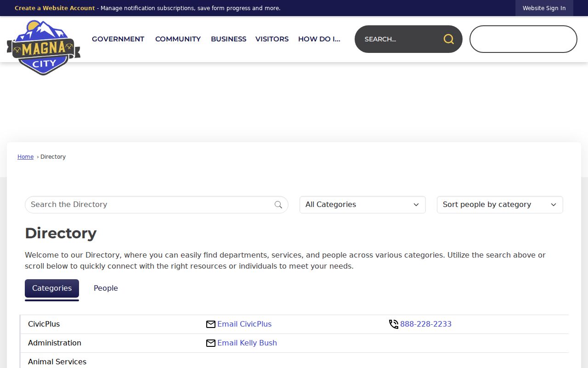588x368 pixels.
Task: Click the Magna City logo
Action: [44, 47]
